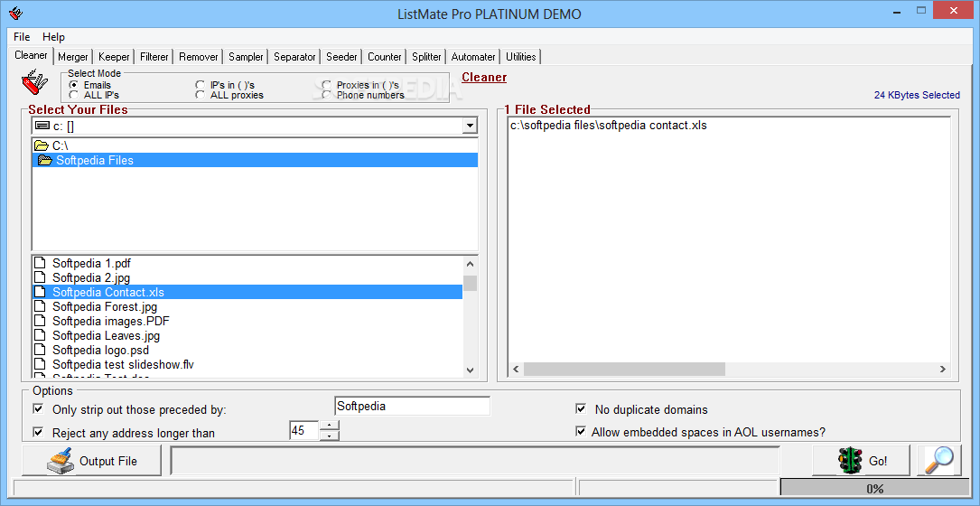Click the open folder icon of Softpedia Files
This screenshot has height=506, width=980.
(45, 160)
